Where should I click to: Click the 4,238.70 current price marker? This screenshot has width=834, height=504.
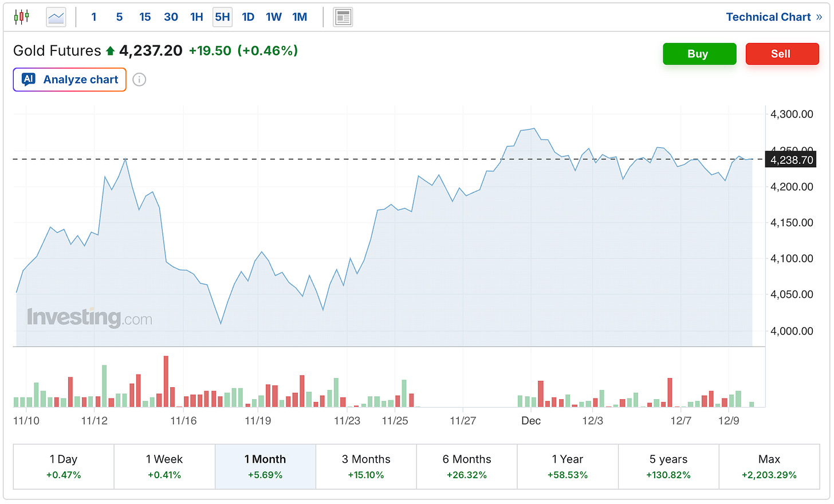(x=792, y=160)
